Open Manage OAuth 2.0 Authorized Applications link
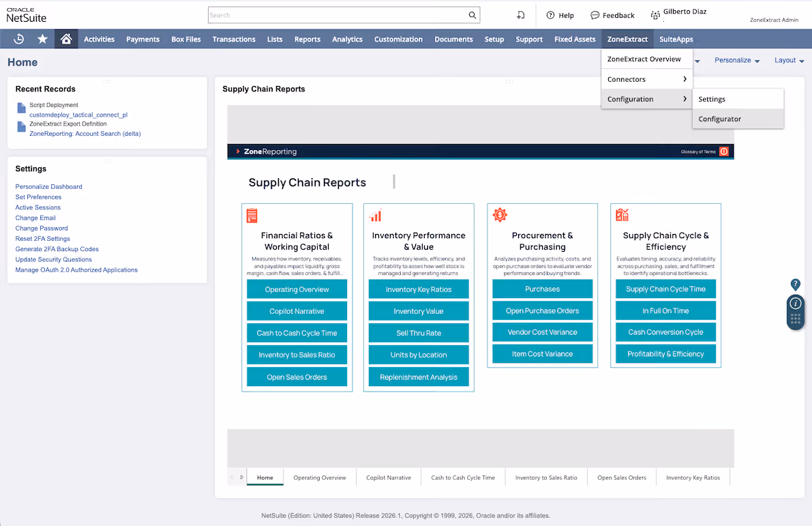The width and height of the screenshot is (812, 526). tap(76, 269)
